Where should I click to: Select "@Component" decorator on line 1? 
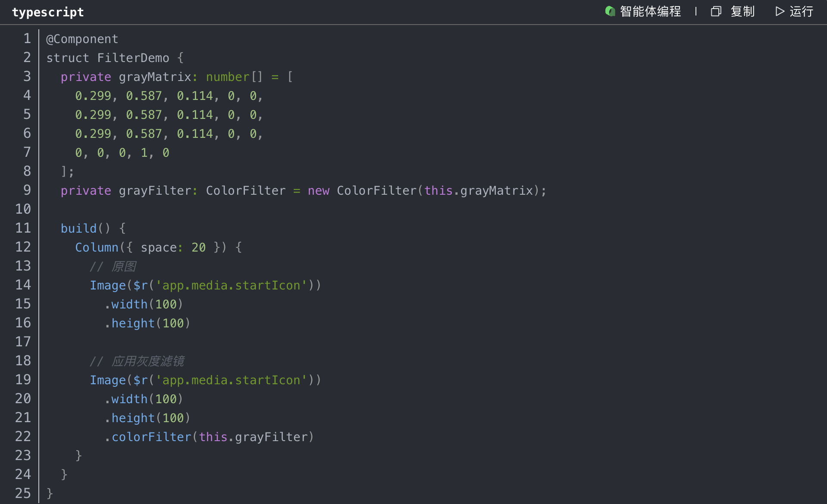coord(82,39)
